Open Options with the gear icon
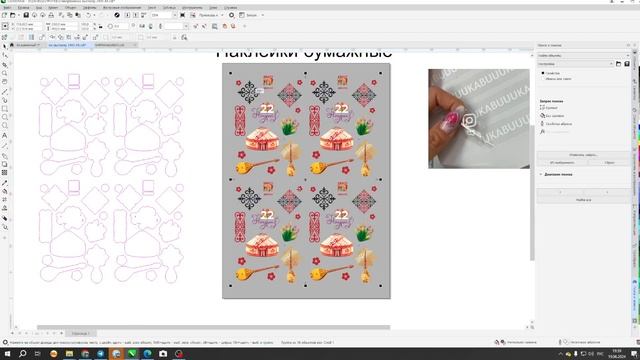Screen dimensions: 640x360 point(231,15)
